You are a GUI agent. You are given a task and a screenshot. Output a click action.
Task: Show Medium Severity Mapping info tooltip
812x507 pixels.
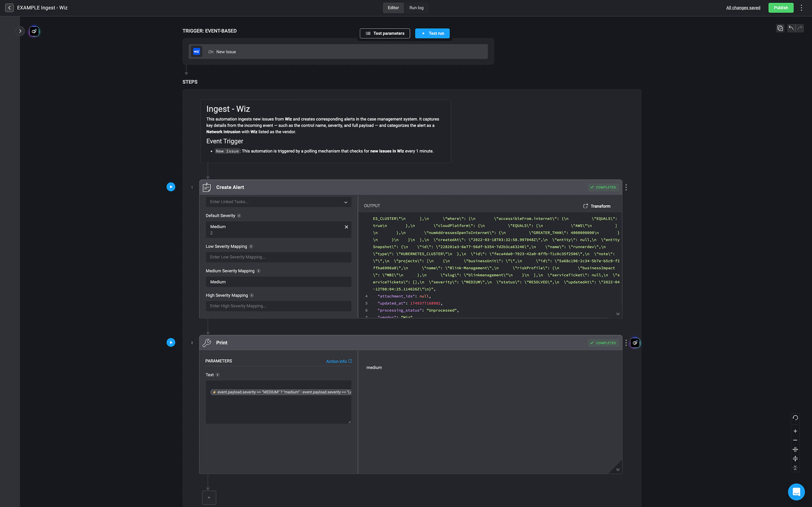tap(259, 271)
